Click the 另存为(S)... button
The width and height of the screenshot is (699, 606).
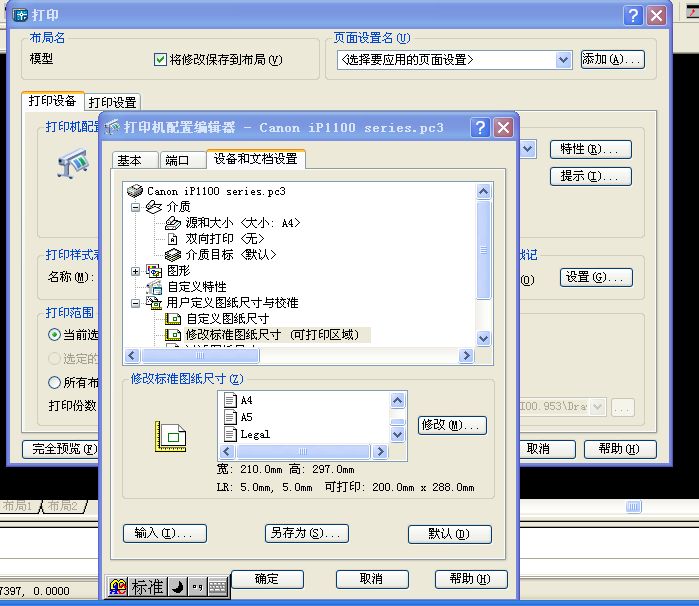[307, 533]
